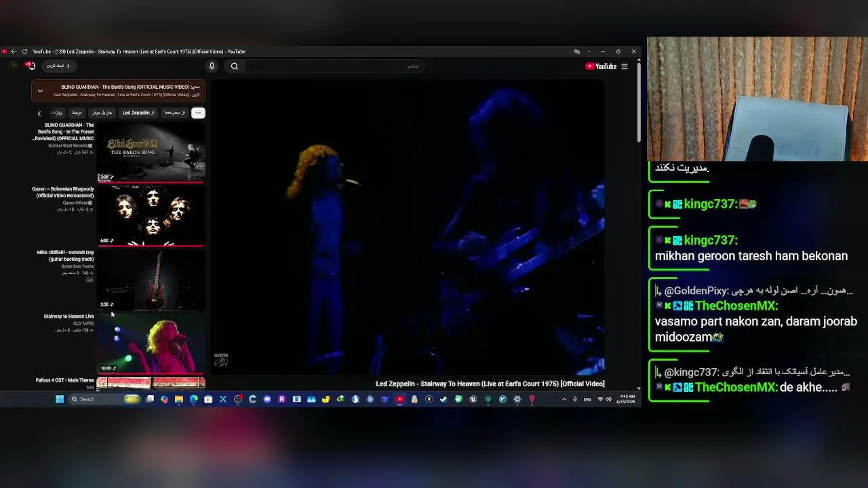Open 'Nuclear Blast Records' channel

pos(70,146)
